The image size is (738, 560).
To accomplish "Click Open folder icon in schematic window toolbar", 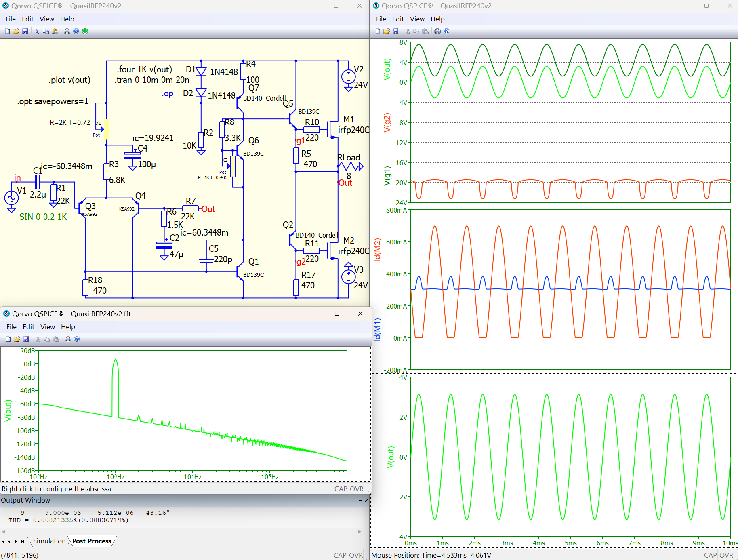I will tap(16, 31).
